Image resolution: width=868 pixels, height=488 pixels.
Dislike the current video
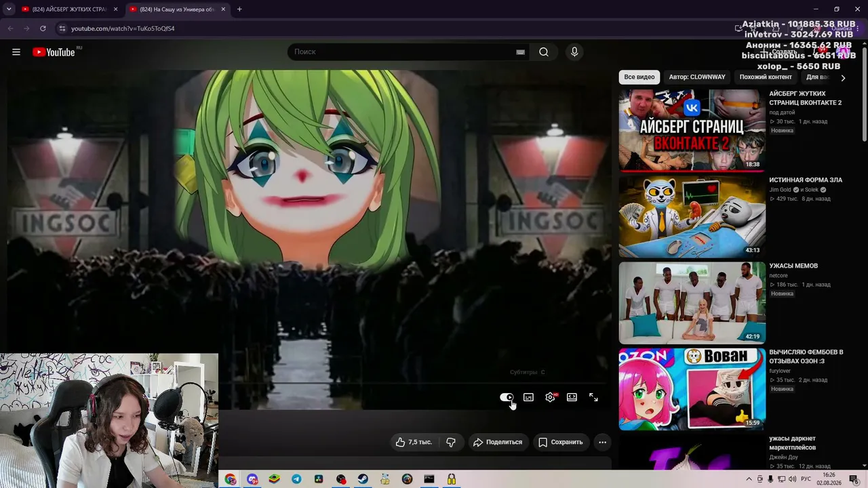[451, 442]
